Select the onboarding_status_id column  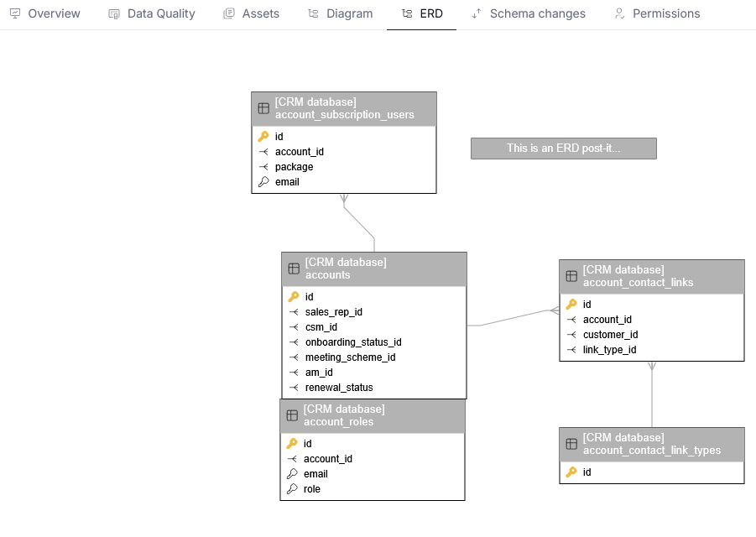(353, 342)
